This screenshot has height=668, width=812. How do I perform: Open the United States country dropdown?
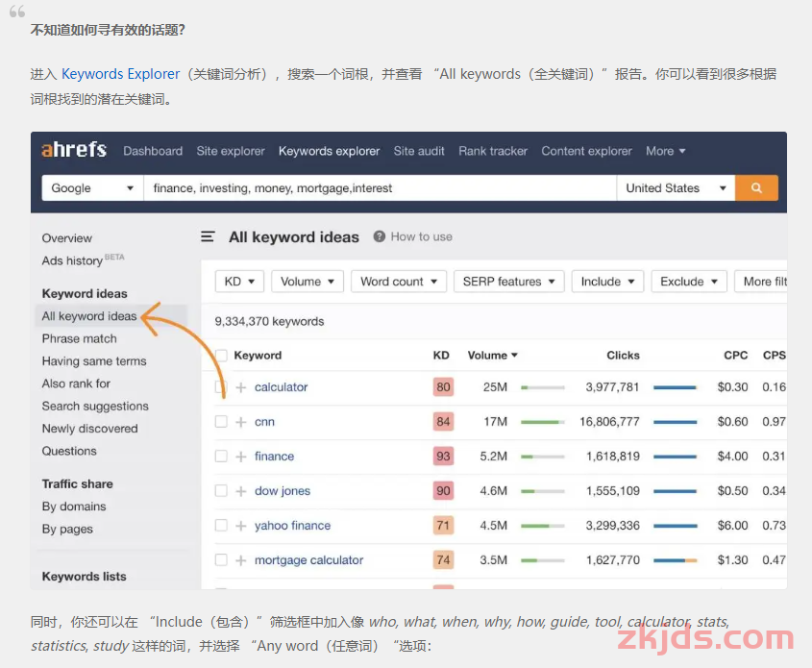[x=676, y=188]
